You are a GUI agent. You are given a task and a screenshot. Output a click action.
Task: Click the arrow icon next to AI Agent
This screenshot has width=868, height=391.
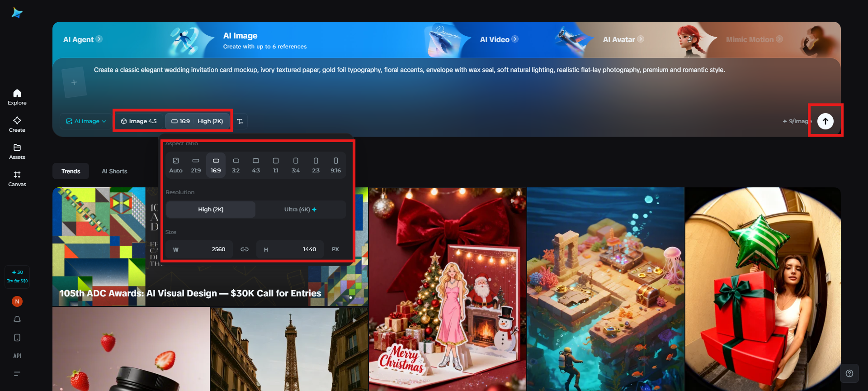(99, 39)
